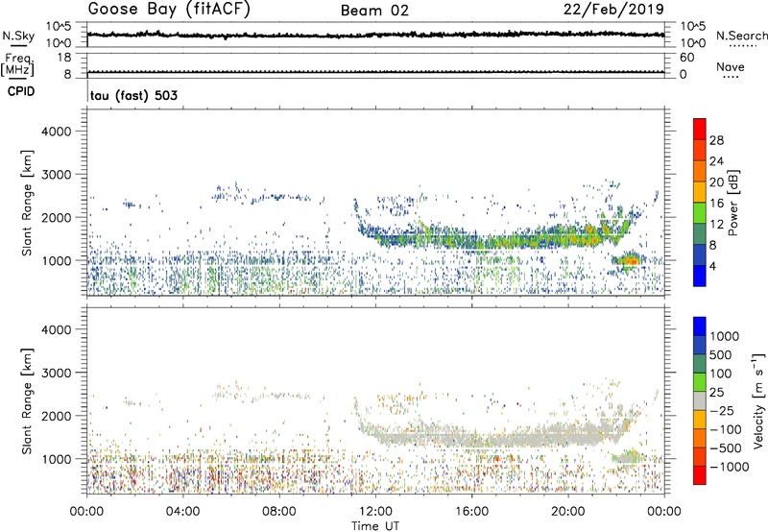This screenshot has width=768, height=532.
Task: Click "3000" on the velocity panel axis
Action: pos(57,373)
